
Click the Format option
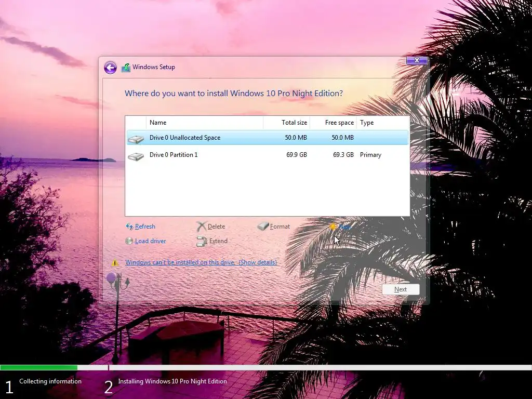point(280,227)
